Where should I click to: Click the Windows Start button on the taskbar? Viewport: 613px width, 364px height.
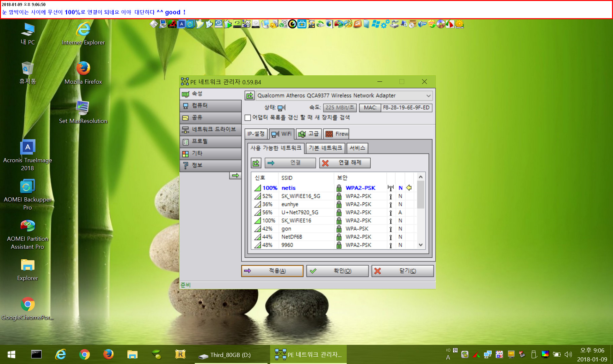click(x=11, y=354)
